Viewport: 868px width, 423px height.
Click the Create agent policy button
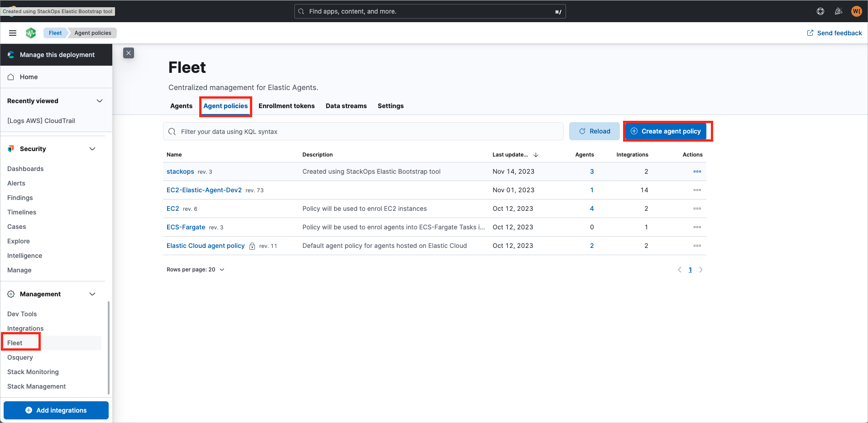pyautogui.click(x=666, y=131)
